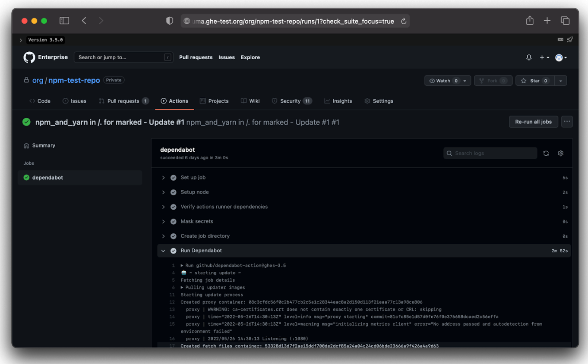Click the Starting update process log line
Viewport: 588px width, 364px height.
pyautogui.click(x=212, y=295)
